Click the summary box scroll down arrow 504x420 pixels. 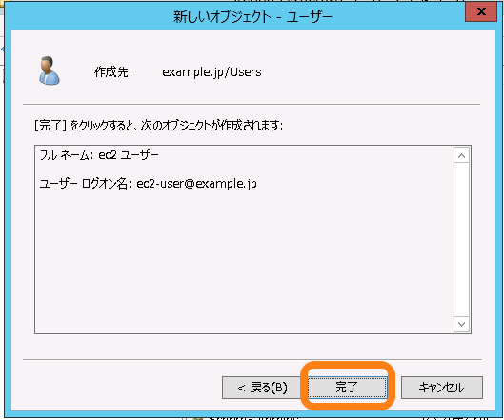(461, 324)
